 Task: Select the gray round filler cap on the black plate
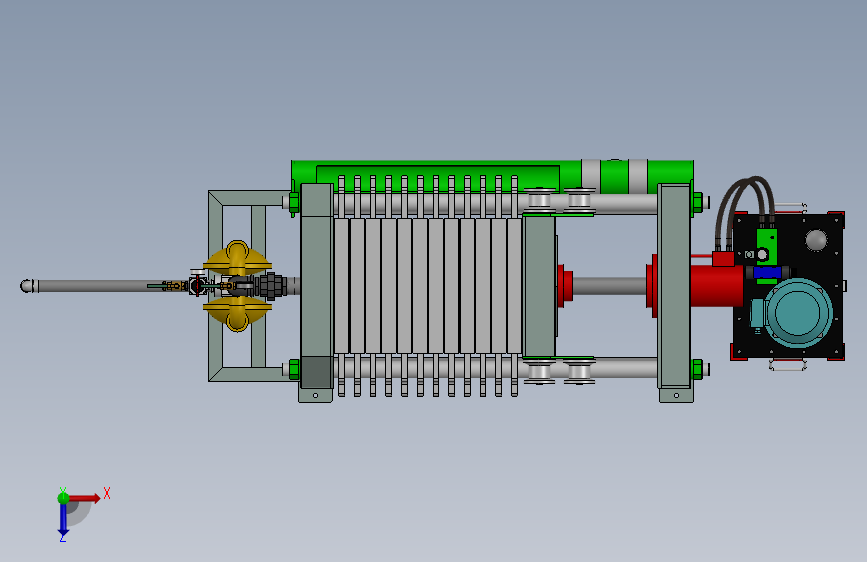coord(816,240)
